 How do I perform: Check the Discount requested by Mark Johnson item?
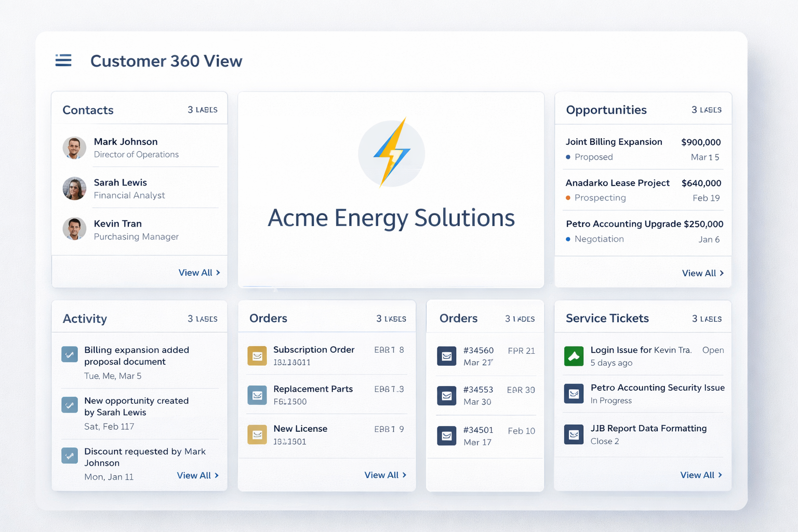click(70, 456)
